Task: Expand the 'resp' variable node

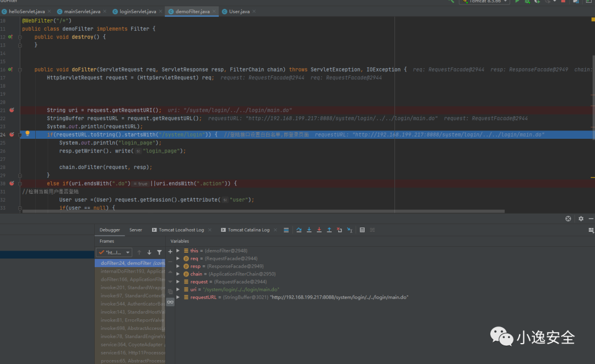Action: click(178, 266)
